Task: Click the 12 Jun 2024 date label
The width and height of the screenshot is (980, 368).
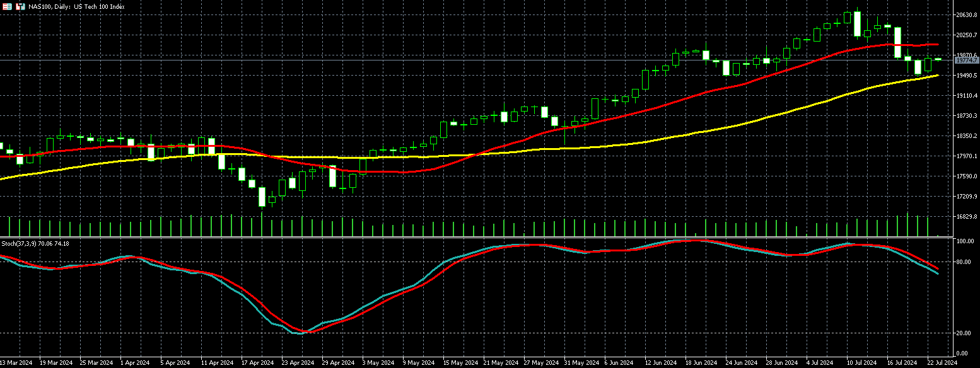Action: (x=660, y=363)
